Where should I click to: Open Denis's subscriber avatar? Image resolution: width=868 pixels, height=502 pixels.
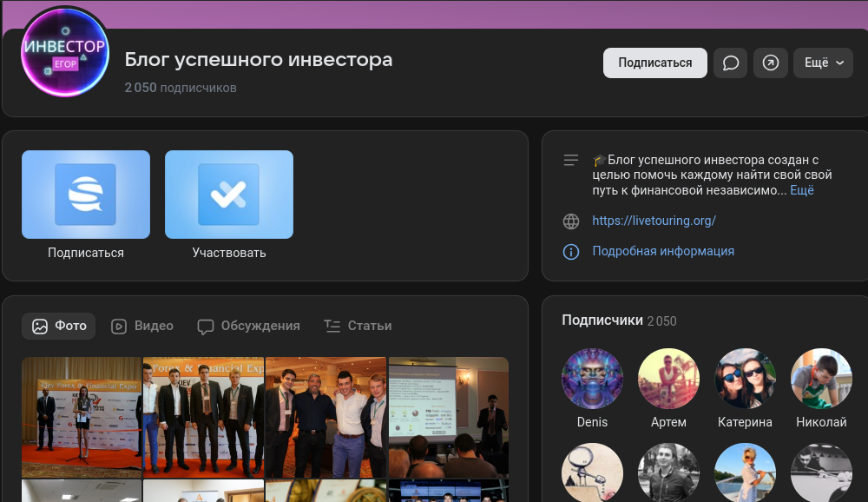click(592, 379)
